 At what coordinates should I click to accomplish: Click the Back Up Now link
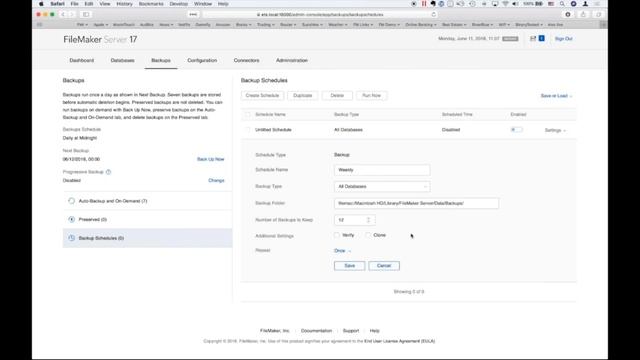[x=211, y=159]
